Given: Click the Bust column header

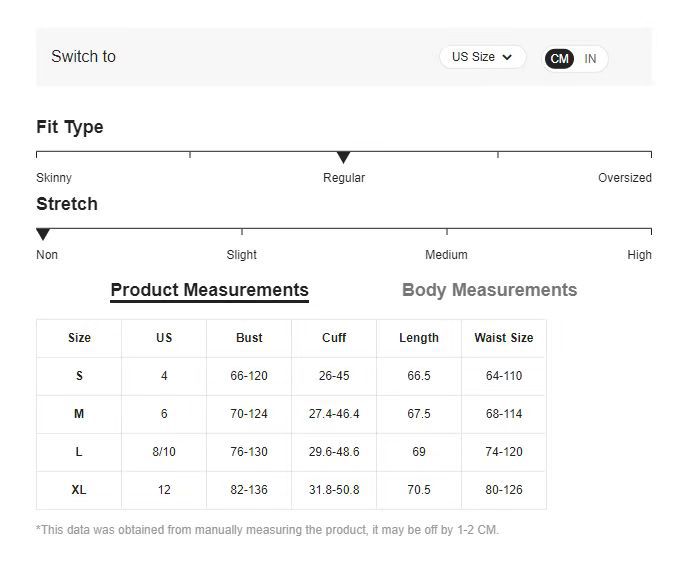Looking at the screenshot, I should pyautogui.click(x=249, y=338).
